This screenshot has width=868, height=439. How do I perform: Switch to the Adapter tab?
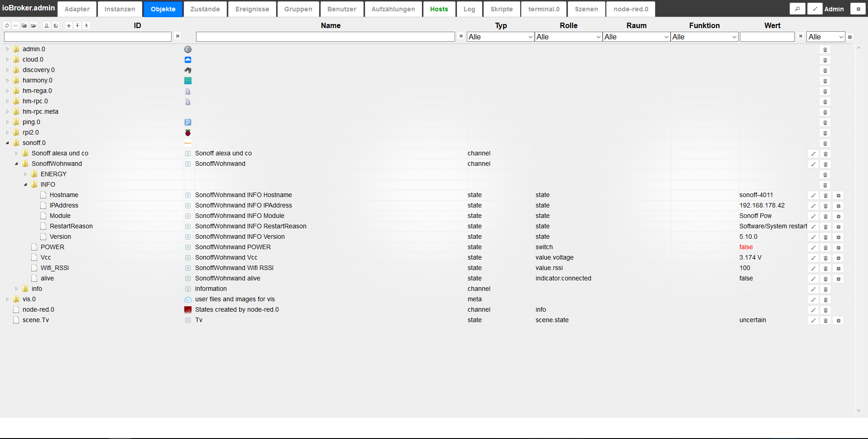point(77,9)
